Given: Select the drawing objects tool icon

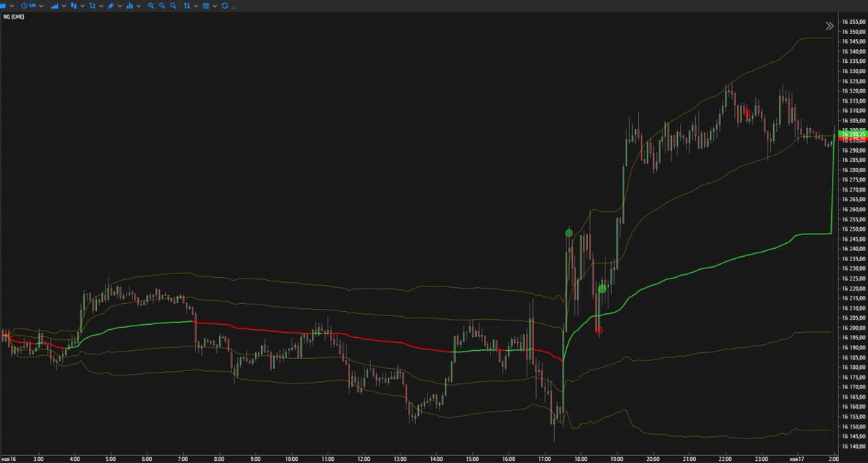Looking at the screenshot, I should point(92,5).
